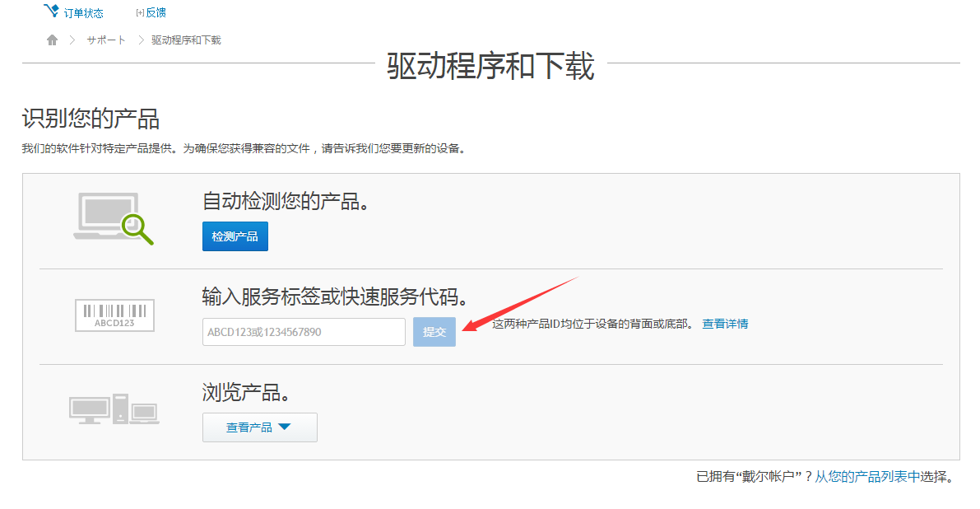The width and height of the screenshot is (980, 509).
Task: Open the 订单状态 link at top
Action: [84, 12]
